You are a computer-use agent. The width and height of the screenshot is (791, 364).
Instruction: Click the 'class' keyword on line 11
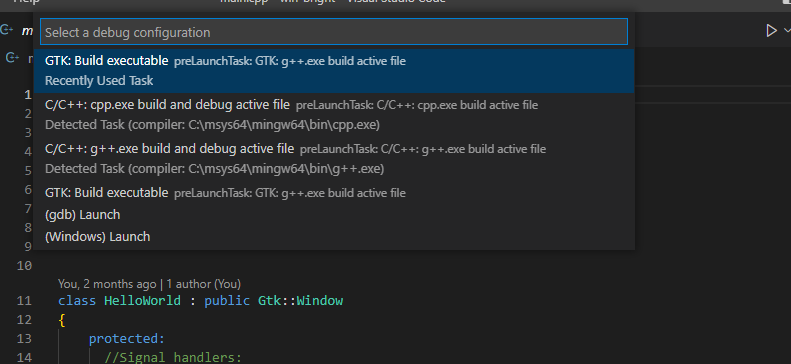point(77,301)
